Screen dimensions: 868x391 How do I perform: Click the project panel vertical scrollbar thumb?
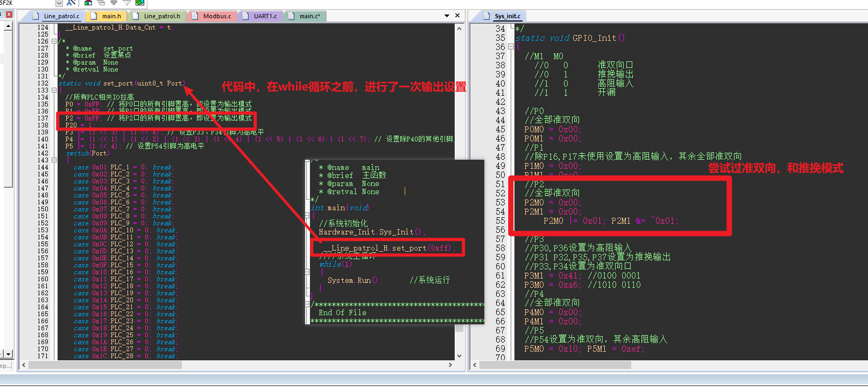coord(8,109)
